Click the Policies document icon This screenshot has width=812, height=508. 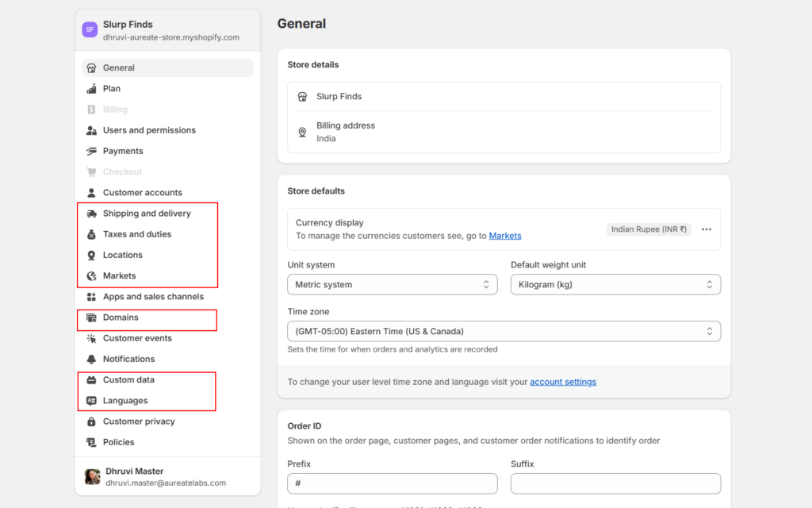(x=92, y=442)
